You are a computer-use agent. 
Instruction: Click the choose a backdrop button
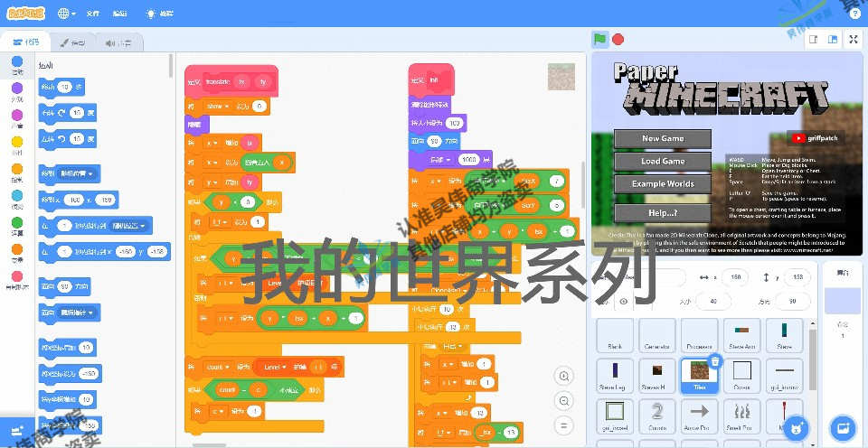click(x=843, y=427)
